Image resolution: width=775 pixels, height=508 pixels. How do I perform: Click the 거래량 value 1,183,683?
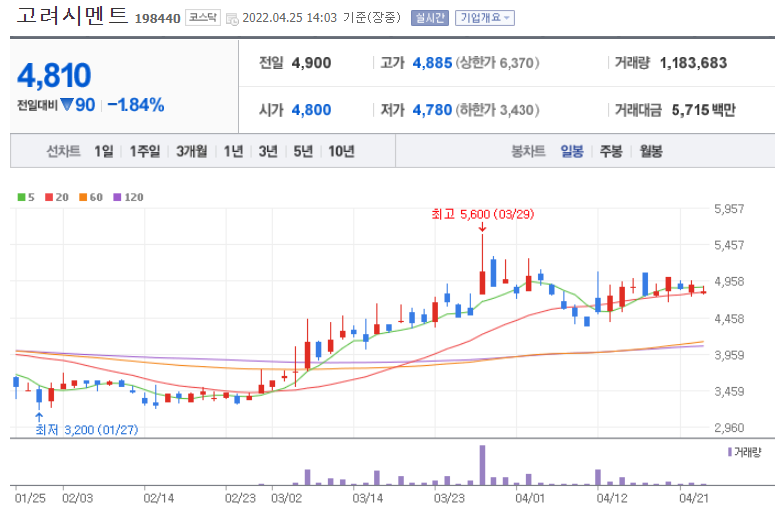(693, 63)
